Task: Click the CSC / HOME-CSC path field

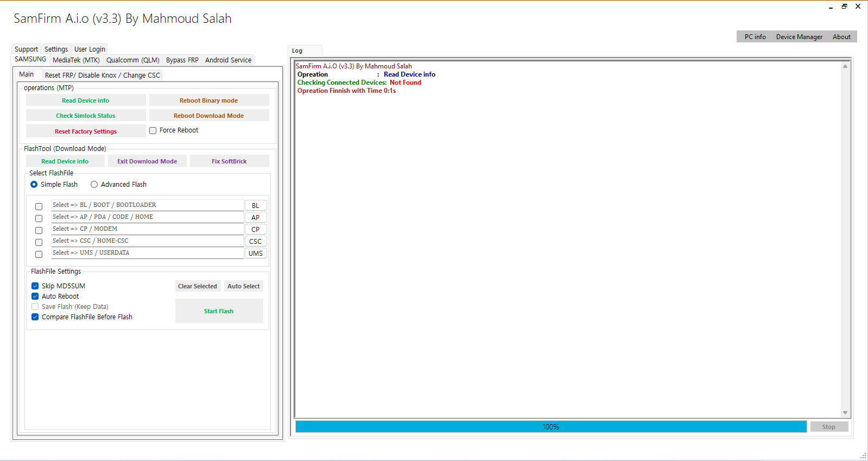Action: [x=147, y=241]
